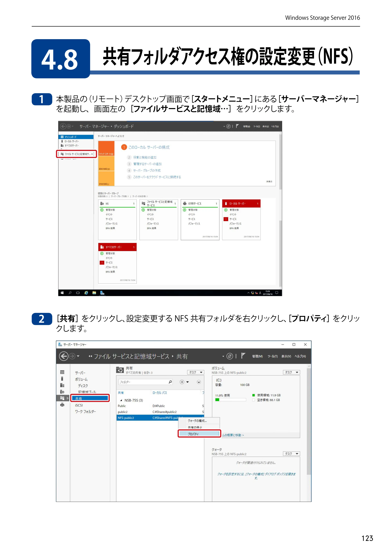
Task: Select 共有 in the left navigation pane
Action: point(90,398)
